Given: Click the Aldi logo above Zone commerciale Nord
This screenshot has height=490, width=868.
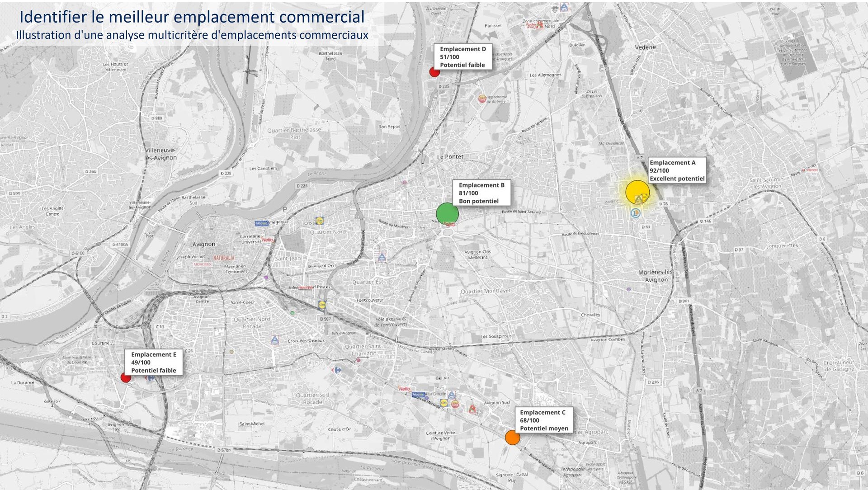Looking at the screenshot, I should pyautogui.click(x=564, y=8).
